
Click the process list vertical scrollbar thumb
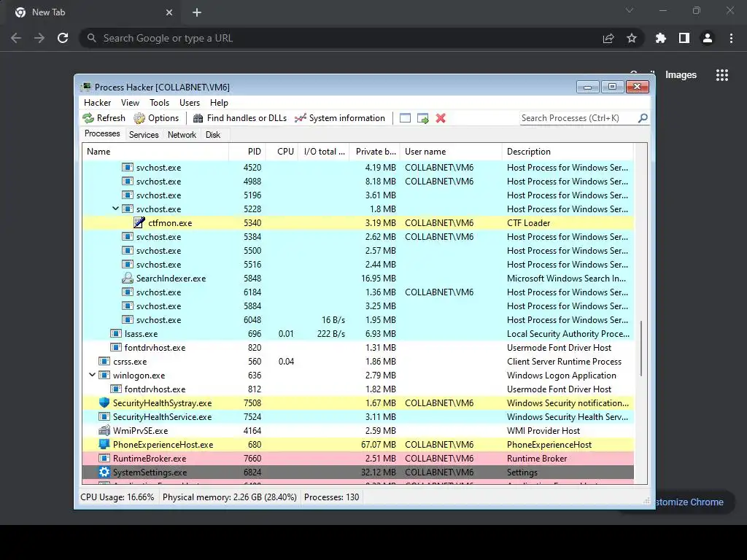point(641,348)
